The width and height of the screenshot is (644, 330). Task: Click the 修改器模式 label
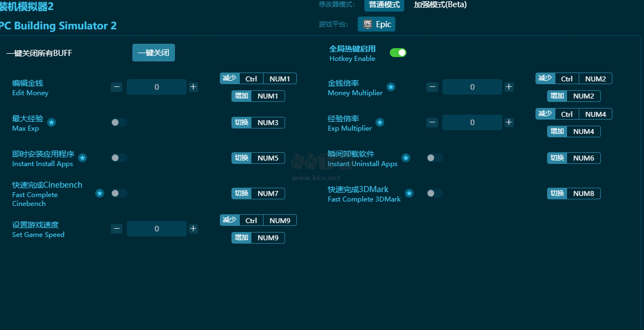click(x=338, y=4)
